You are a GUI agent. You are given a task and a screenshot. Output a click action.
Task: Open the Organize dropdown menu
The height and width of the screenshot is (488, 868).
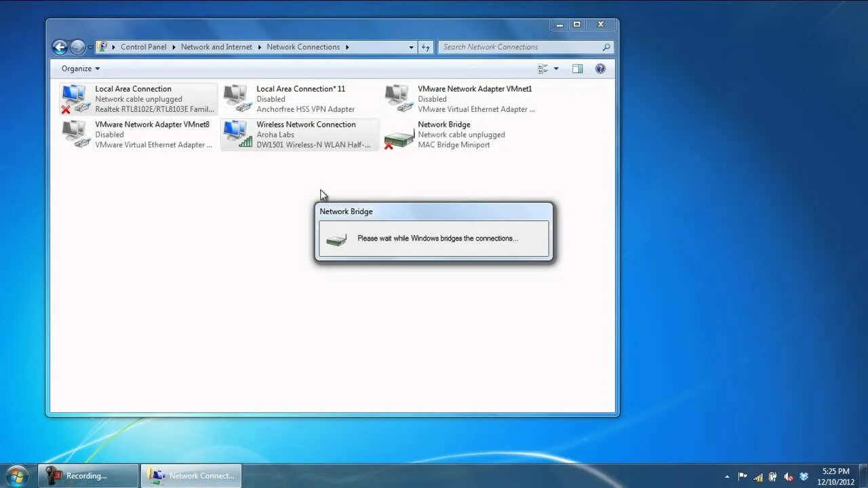[x=79, y=68]
